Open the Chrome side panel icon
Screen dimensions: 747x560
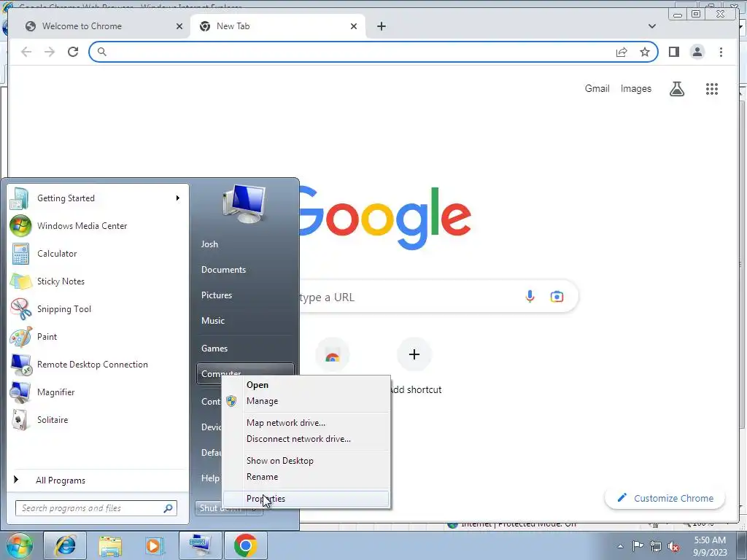tap(673, 52)
